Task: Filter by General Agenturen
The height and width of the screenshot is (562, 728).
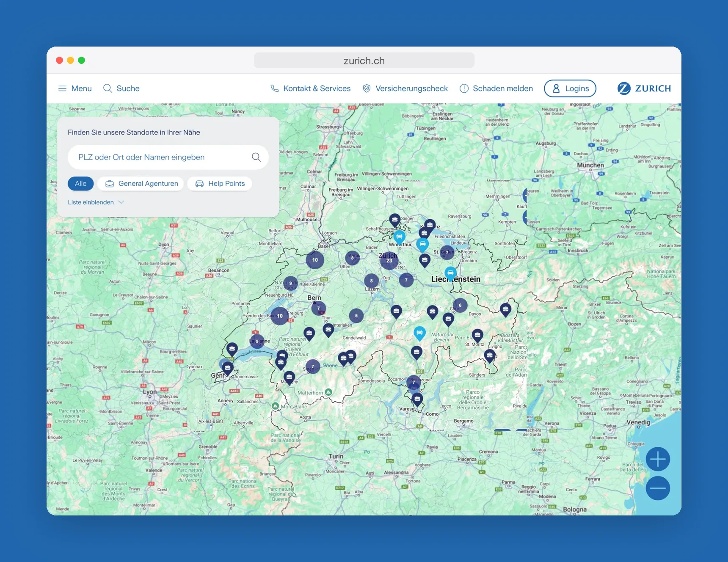Action: [x=141, y=184]
